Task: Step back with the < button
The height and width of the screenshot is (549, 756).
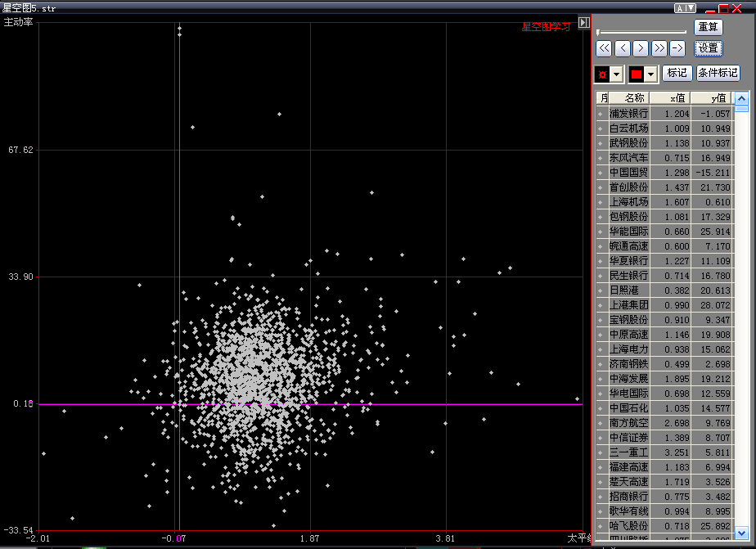Action: [x=623, y=48]
